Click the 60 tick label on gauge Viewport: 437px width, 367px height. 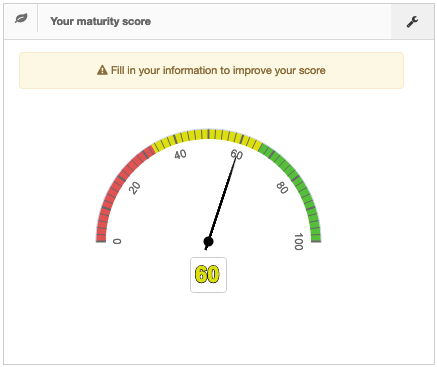237,154
